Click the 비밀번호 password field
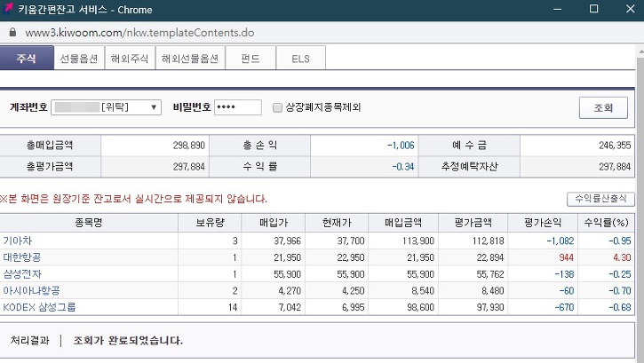 click(x=238, y=107)
